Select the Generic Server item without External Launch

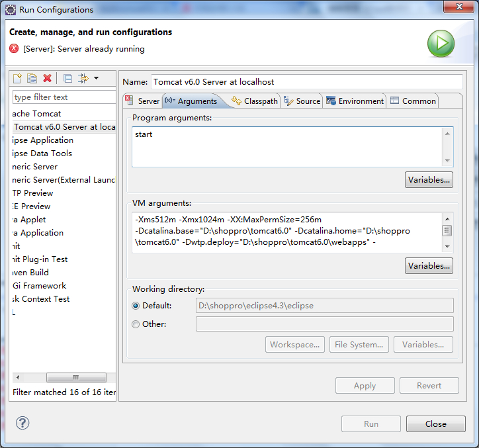(35, 167)
